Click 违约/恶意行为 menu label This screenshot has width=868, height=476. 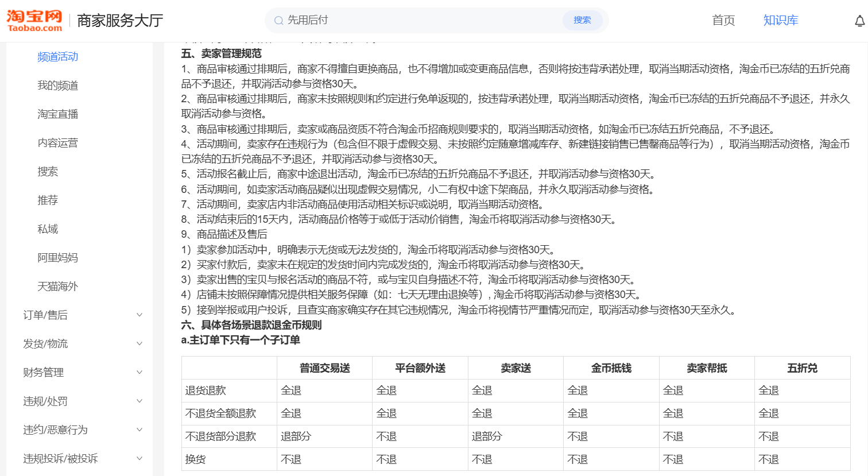click(x=56, y=430)
